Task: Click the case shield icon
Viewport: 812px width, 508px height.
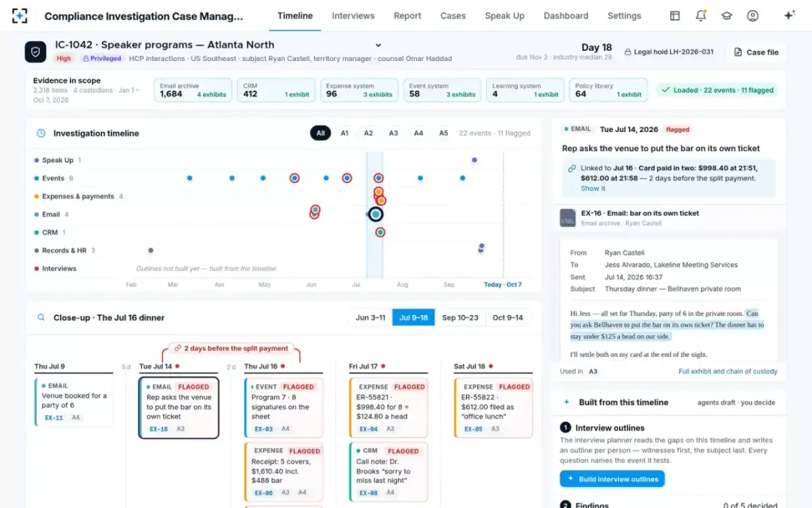Action: [35, 51]
